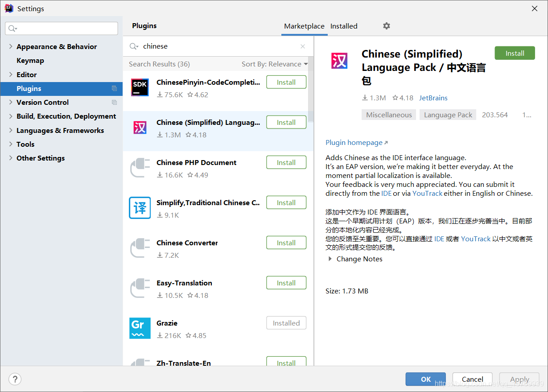Click the Chinese Simplified list icon
548x392 pixels.
[140, 128]
